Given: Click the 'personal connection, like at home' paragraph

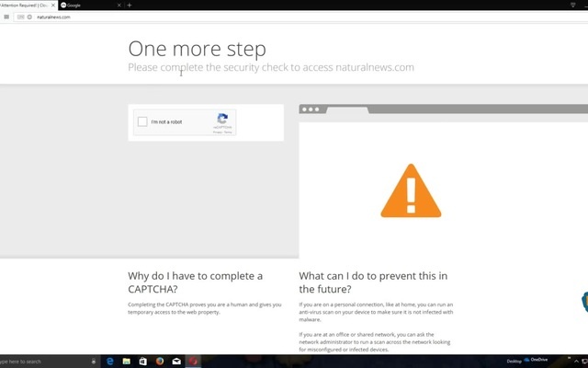Looking at the screenshot, I should pyautogui.click(x=376, y=312).
